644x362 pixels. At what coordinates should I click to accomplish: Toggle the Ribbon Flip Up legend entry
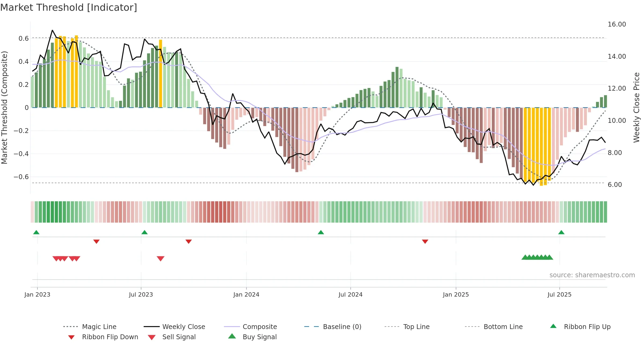click(580, 327)
